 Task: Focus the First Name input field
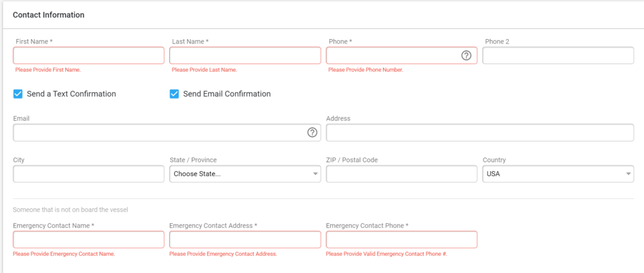(x=89, y=55)
